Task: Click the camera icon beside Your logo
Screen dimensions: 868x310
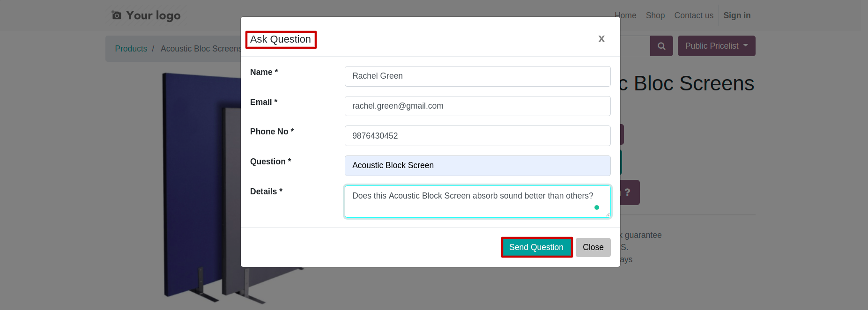Action: 117,15
